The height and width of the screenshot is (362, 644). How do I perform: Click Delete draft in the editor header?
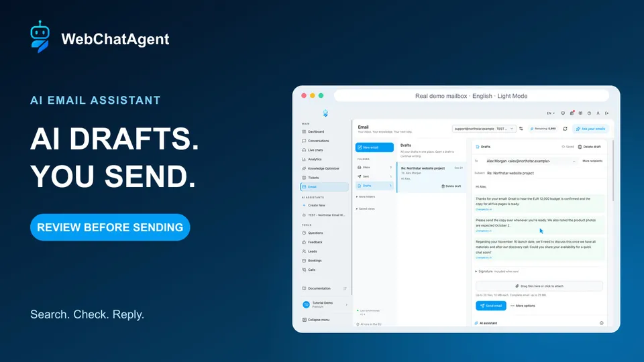[590, 147]
